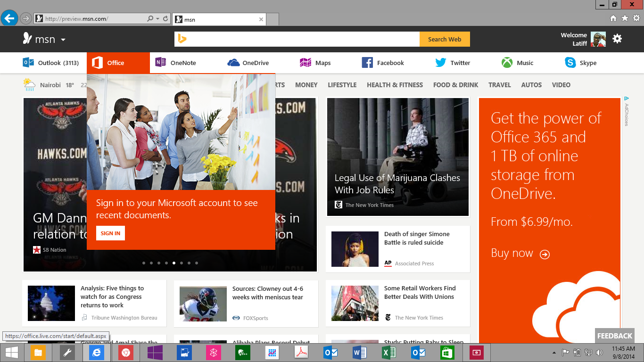Open the VIDEO category
This screenshot has height=362, width=644.
(561, 85)
